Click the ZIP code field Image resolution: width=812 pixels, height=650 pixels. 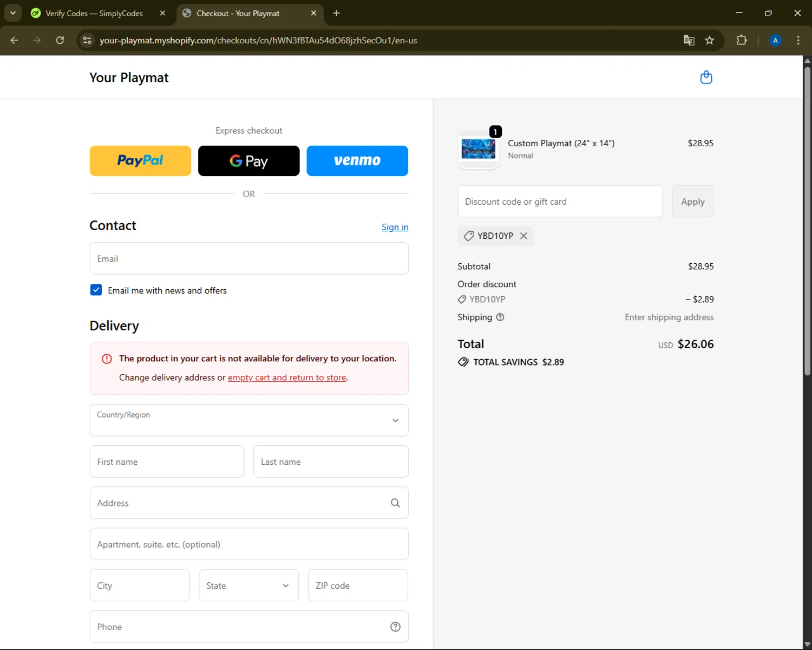[x=358, y=586]
